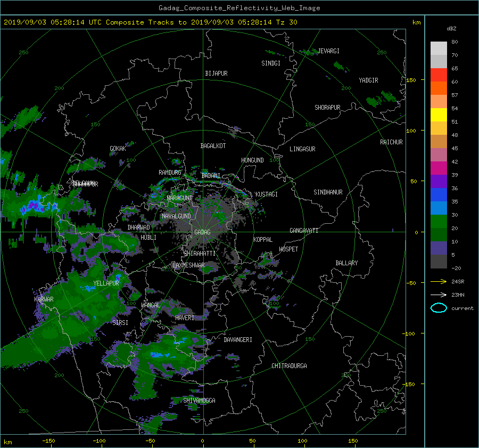
Task: Click the KARWAR city label
Action: click(x=44, y=299)
